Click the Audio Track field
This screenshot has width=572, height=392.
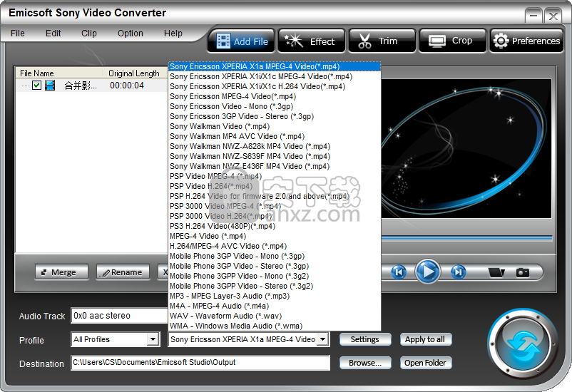(x=119, y=316)
